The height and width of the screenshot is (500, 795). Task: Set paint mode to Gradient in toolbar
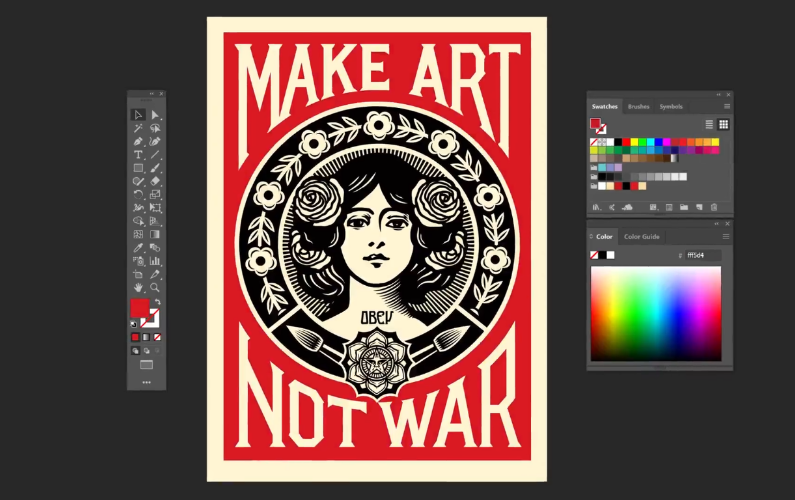click(146, 337)
